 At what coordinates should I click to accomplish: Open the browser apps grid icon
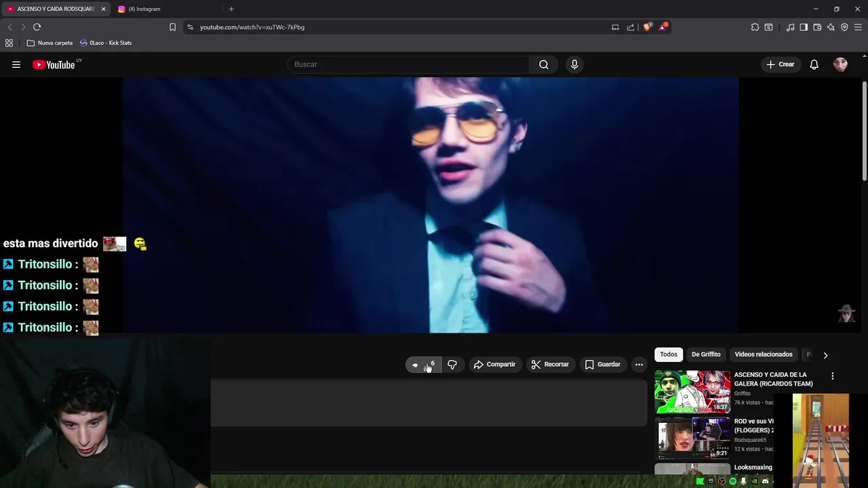coord(9,43)
